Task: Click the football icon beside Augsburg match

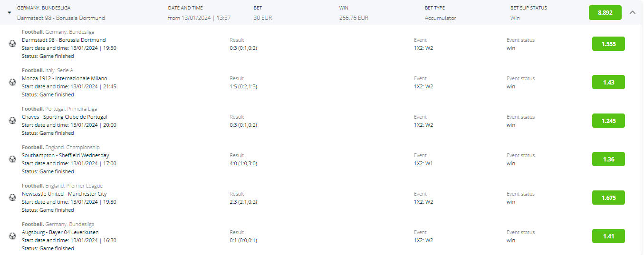Action: (x=12, y=236)
